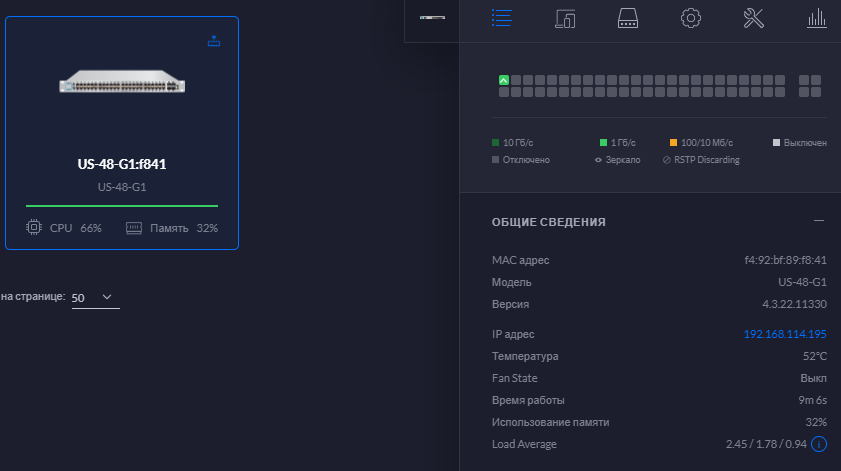Click the model subtitle under the device name

pos(122,187)
